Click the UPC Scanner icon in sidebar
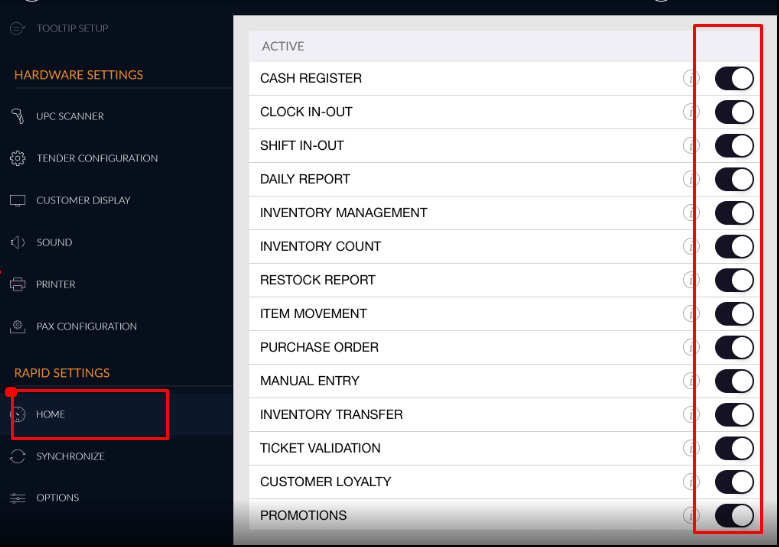This screenshot has height=547, width=779. [x=17, y=116]
